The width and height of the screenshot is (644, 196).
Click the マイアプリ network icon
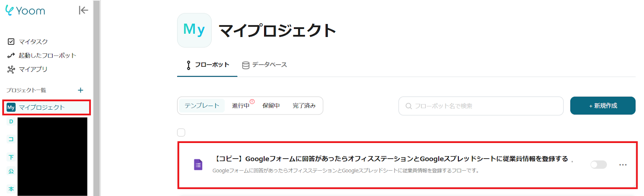click(x=11, y=69)
